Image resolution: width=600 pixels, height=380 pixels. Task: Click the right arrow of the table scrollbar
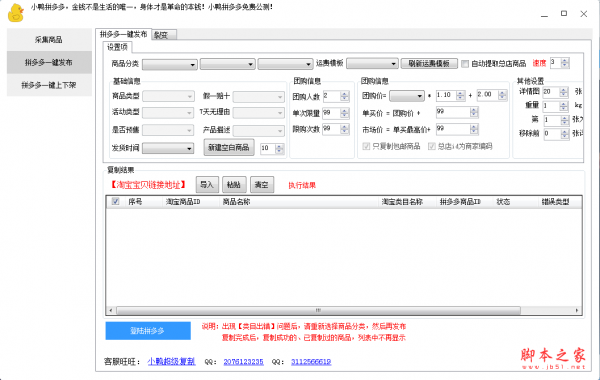[x=577, y=310]
